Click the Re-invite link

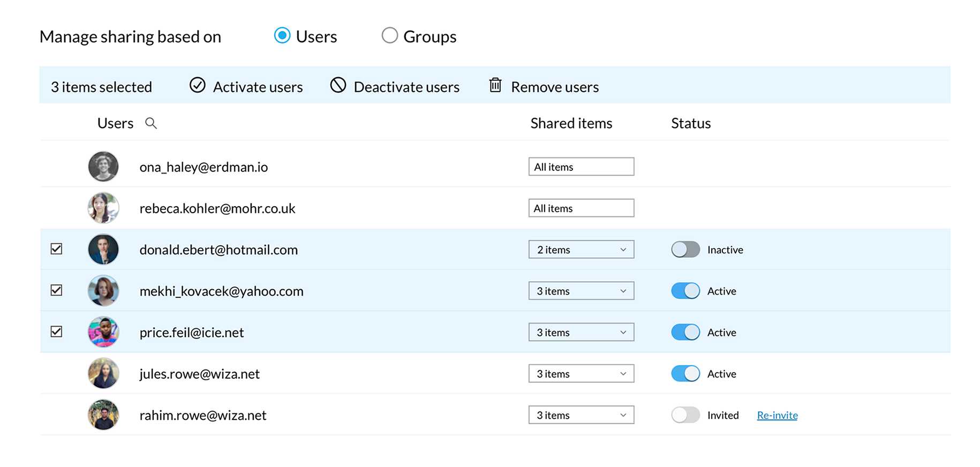coord(777,415)
